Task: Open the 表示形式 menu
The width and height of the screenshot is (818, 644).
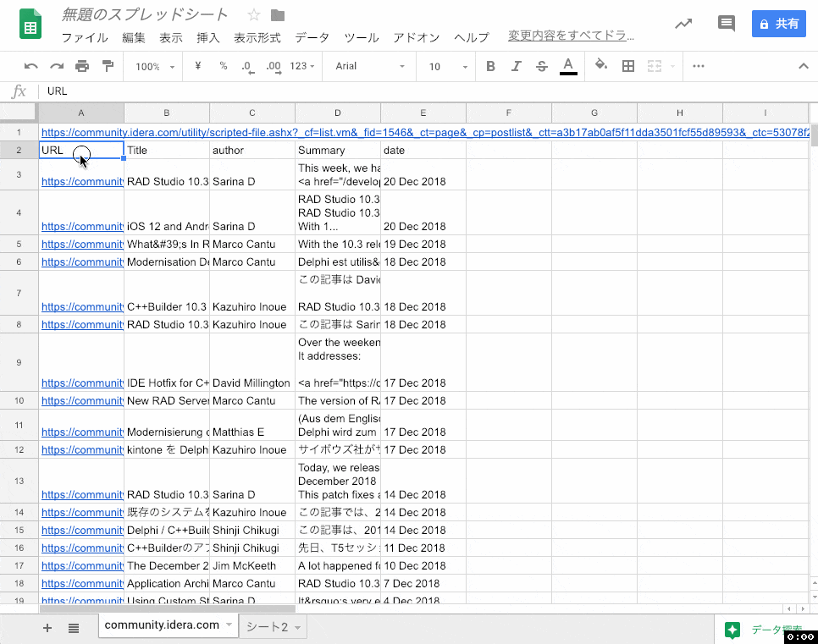Action: 257,37
